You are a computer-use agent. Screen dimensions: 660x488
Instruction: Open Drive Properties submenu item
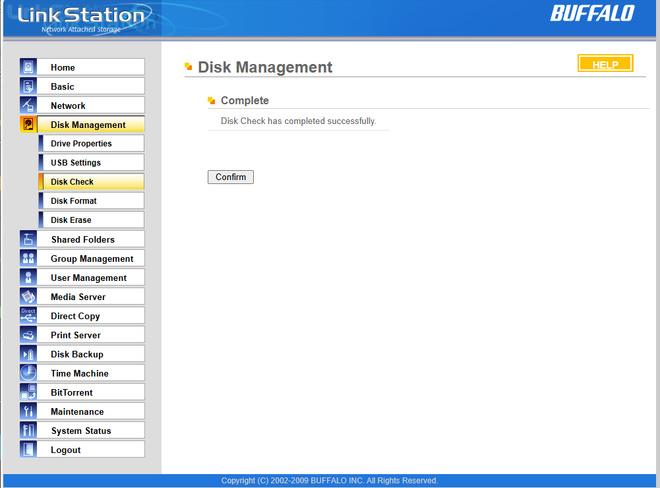pyautogui.click(x=91, y=143)
